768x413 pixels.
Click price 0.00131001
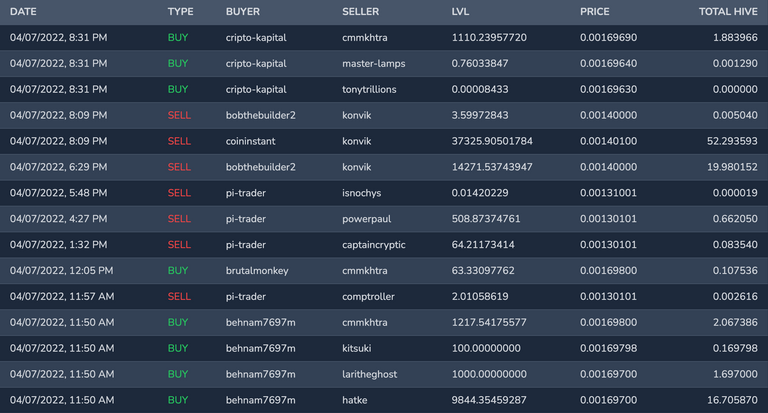click(x=608, y=193)
